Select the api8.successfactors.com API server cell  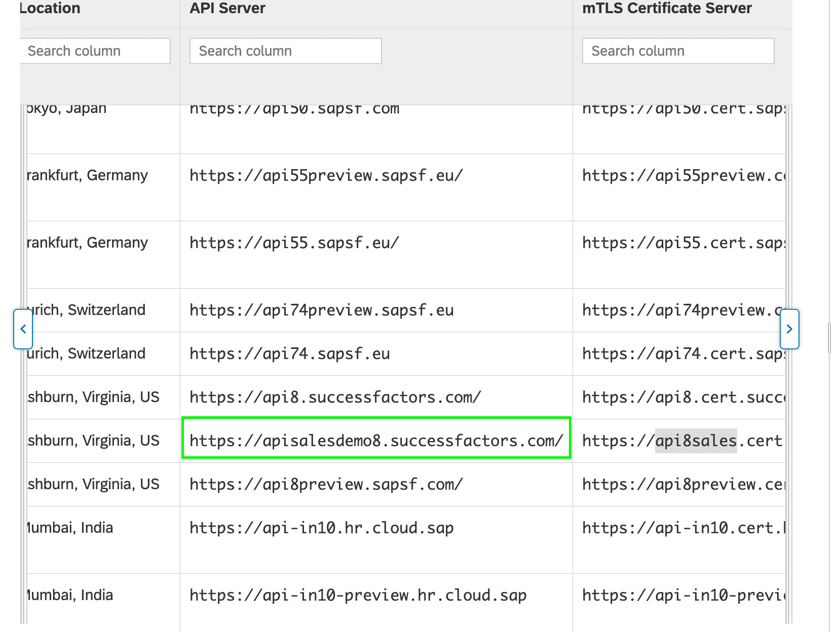tap(376, 397)
